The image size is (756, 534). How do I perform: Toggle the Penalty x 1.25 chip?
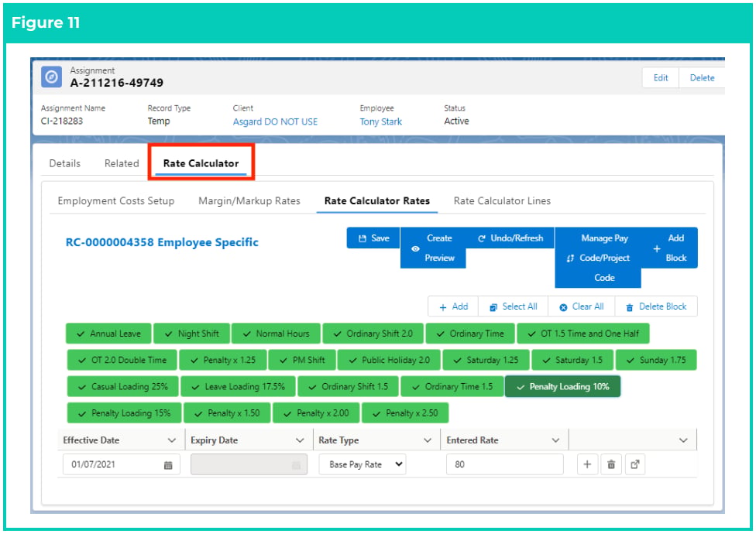pos(223,360)
